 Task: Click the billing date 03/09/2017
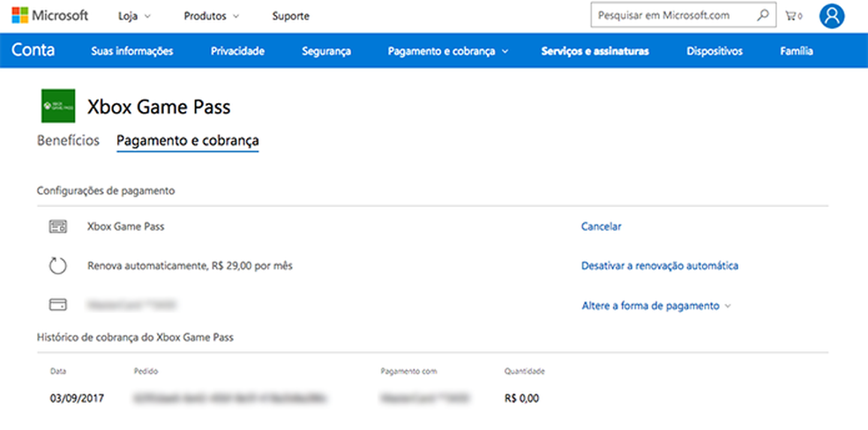77,398
